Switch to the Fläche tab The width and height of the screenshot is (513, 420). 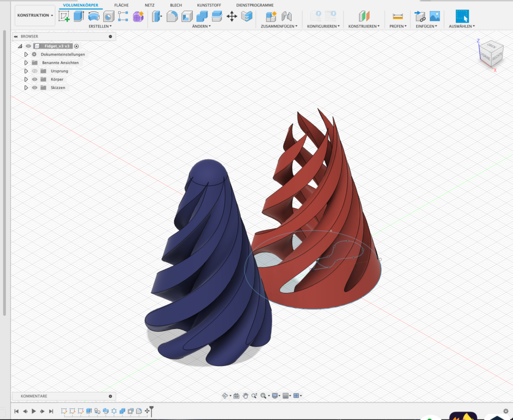pos(121,5)
